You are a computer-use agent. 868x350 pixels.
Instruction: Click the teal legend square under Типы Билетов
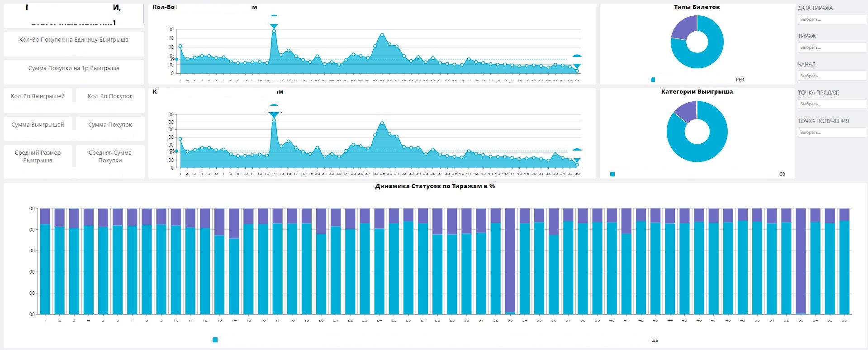[x=653, y=80]
